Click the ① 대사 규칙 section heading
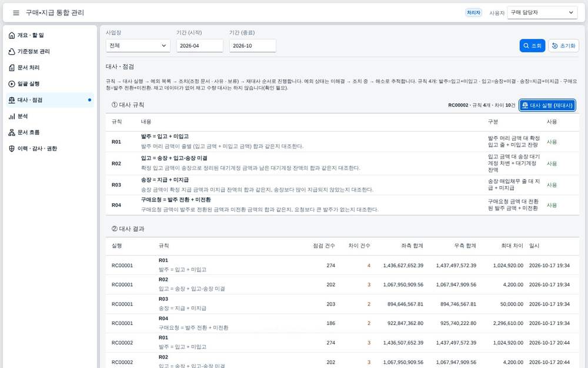 (128, 105)
